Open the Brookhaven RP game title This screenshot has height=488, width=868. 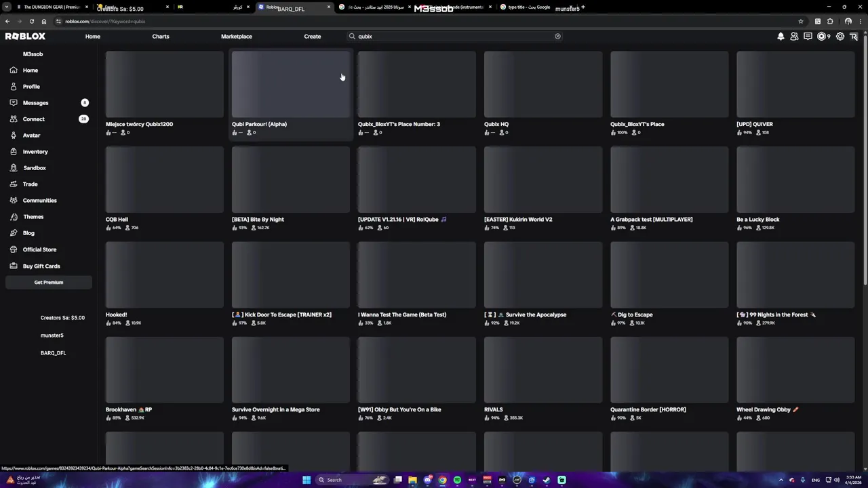click(129, 409)
